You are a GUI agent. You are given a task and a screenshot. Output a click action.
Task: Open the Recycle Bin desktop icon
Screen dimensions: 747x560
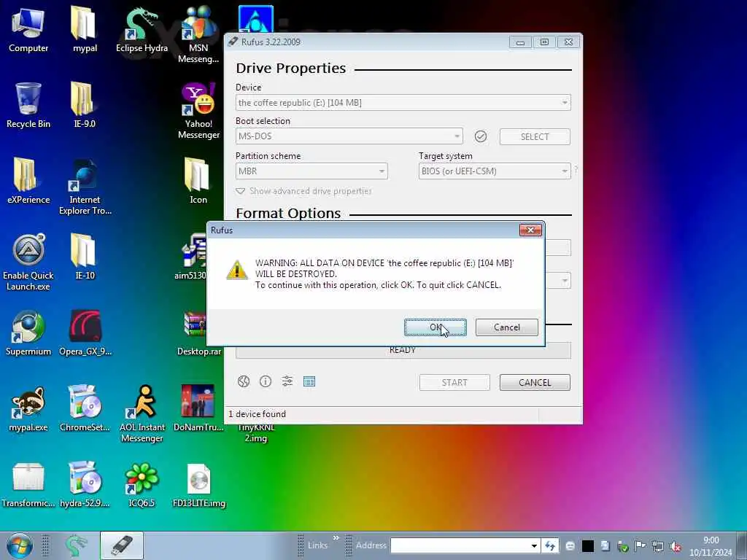point(28,105)
